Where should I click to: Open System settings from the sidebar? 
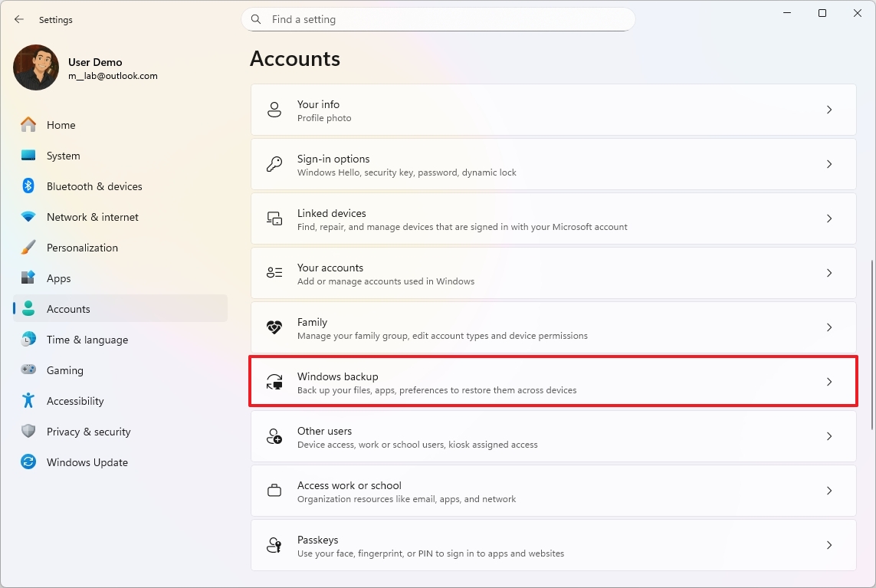tap(63, 155)
